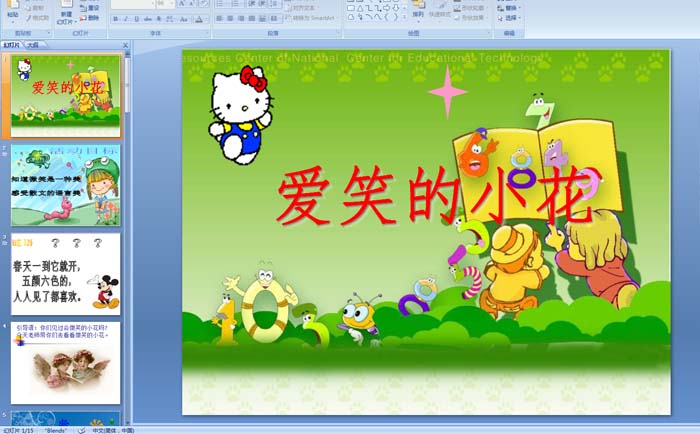Open the Select (选择) dropdown
This screenshot has height=434, width=700.
pos(512,18)
